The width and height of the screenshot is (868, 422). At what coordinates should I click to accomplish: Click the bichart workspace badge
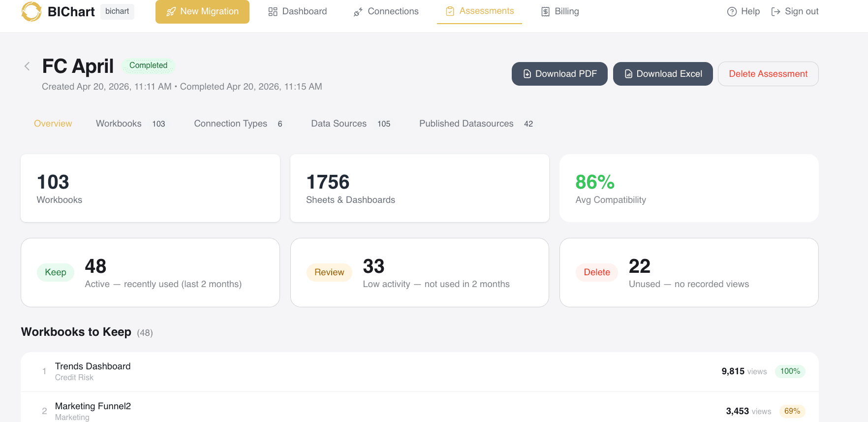(x=117, y=11)
